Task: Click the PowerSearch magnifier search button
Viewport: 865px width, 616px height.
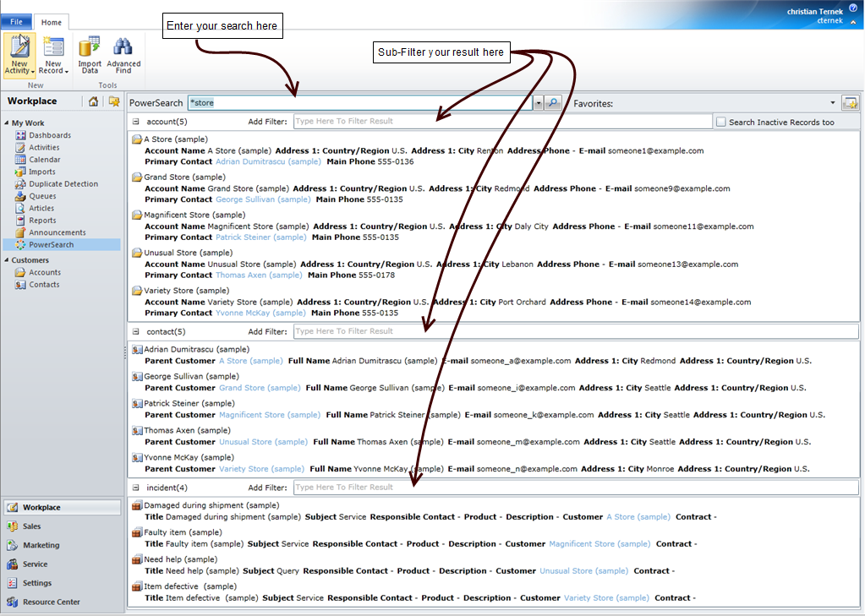Action: pos(553,103)
